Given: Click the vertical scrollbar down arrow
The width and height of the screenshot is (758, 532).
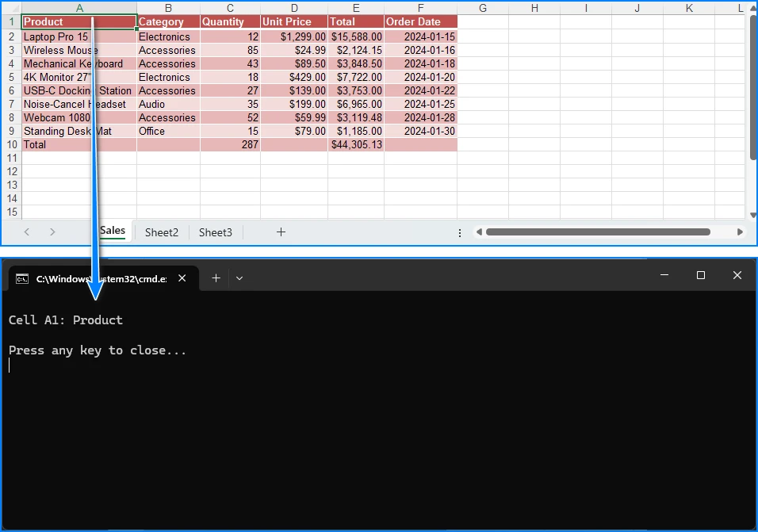Looking at the screenshot, I should (753, 216).
